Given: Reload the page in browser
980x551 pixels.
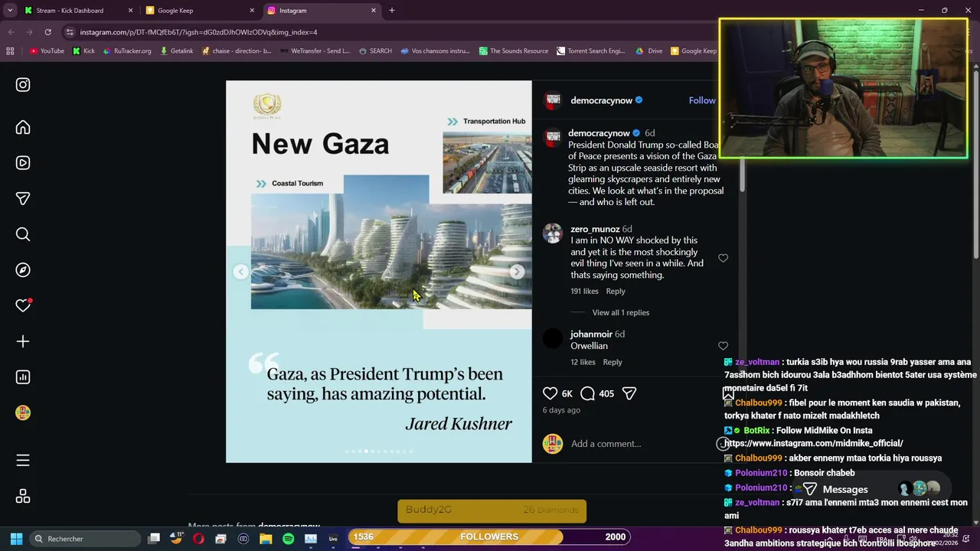Looking at the screenshot, I should (x=47, y=32).
